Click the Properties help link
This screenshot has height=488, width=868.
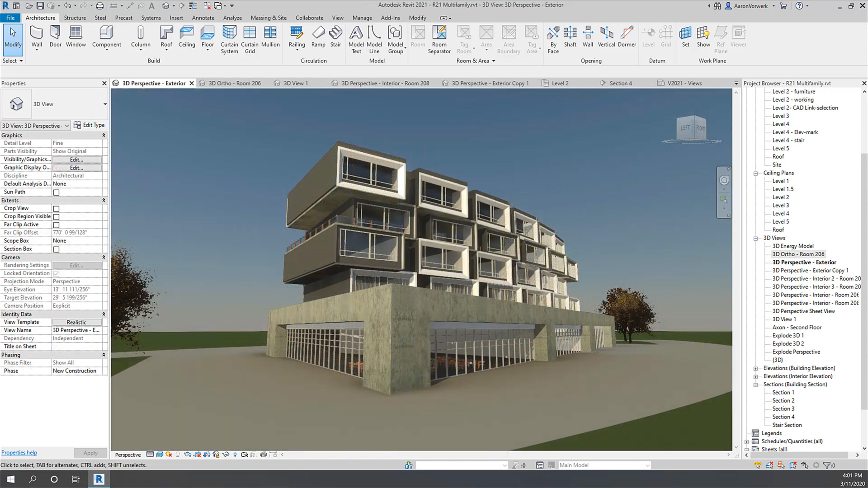[19, 452]
